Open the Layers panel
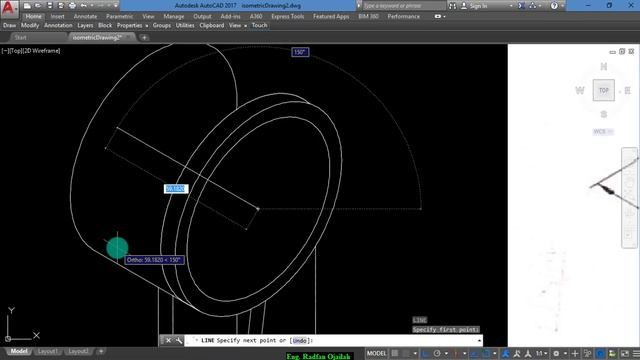This screenshot has width=640, height=360. tap(85, 25)
